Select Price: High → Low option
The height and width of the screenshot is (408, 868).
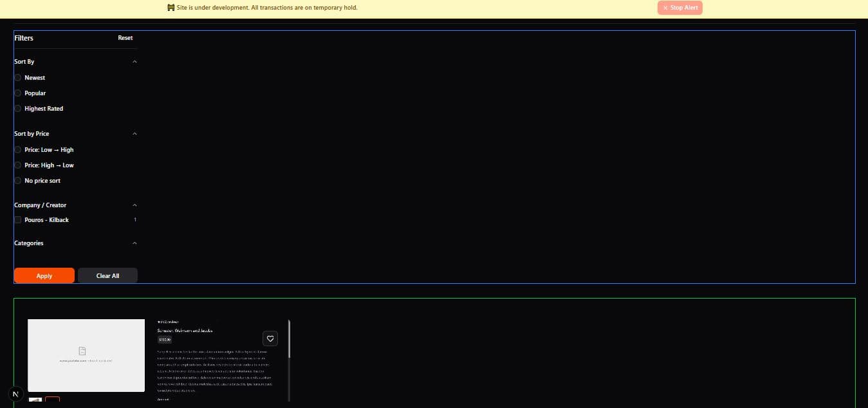(x=18, y=165)
